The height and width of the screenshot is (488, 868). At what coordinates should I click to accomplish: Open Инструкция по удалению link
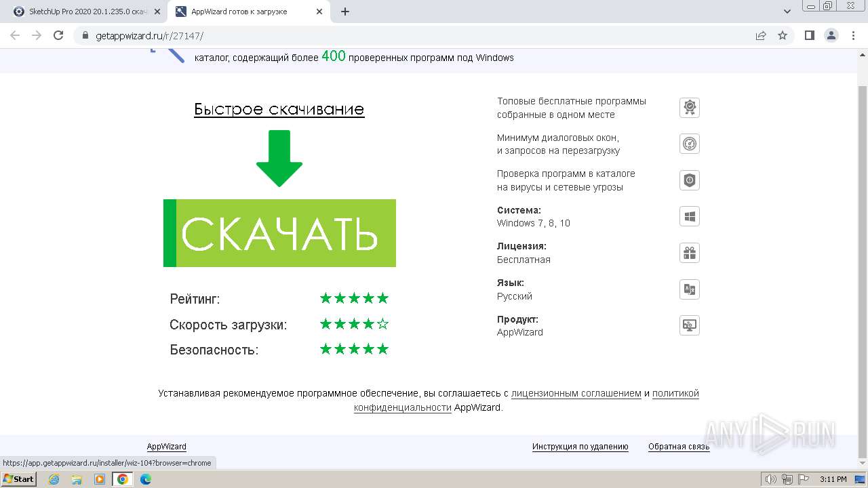coord(580,447)
